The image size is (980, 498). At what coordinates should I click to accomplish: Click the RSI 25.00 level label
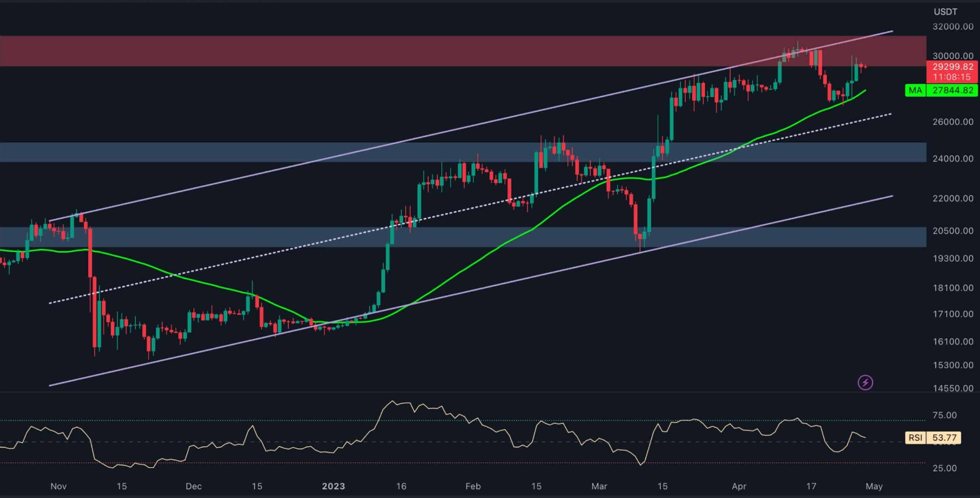[x=944, y=468]
